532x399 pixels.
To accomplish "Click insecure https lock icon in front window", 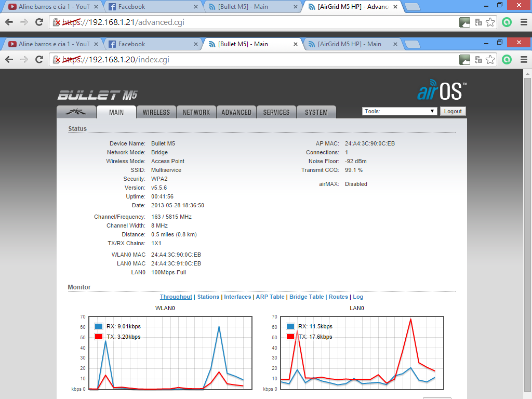I will (x=57, y=60).
